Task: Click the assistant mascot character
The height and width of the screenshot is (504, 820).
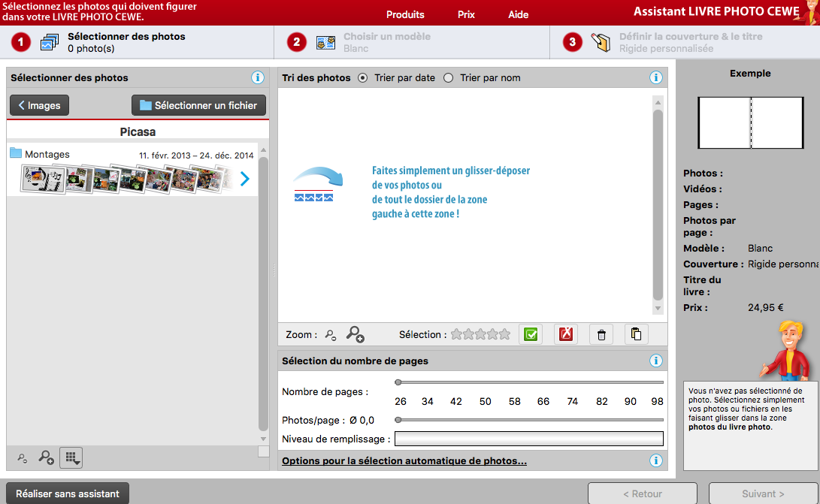Action: pos(787,351)
